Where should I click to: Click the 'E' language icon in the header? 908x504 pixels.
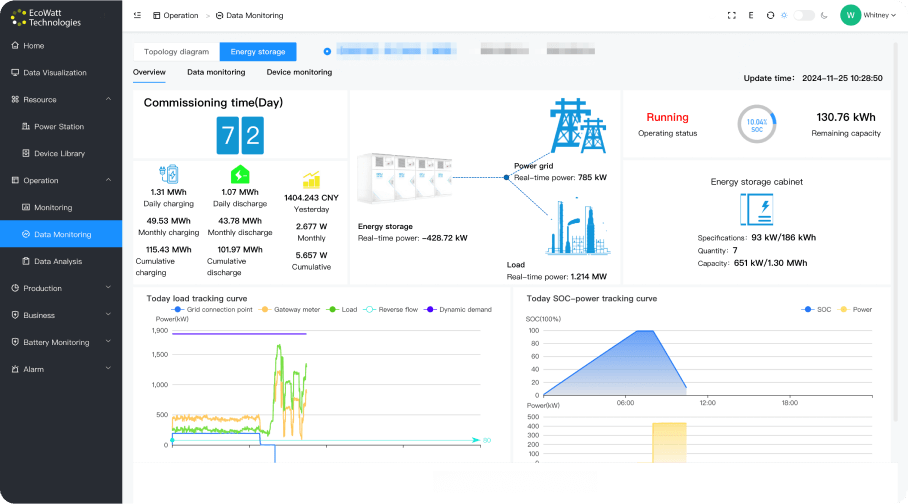[x=751, y=15]
